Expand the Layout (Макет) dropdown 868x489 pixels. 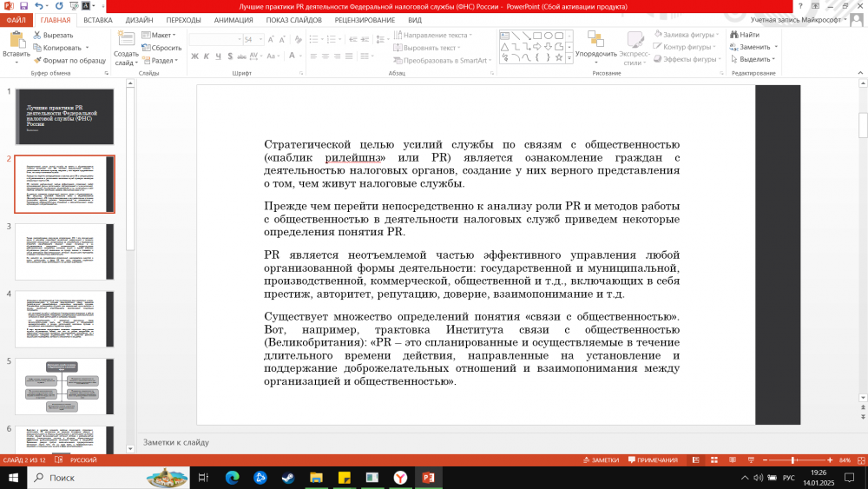[161, 35]
